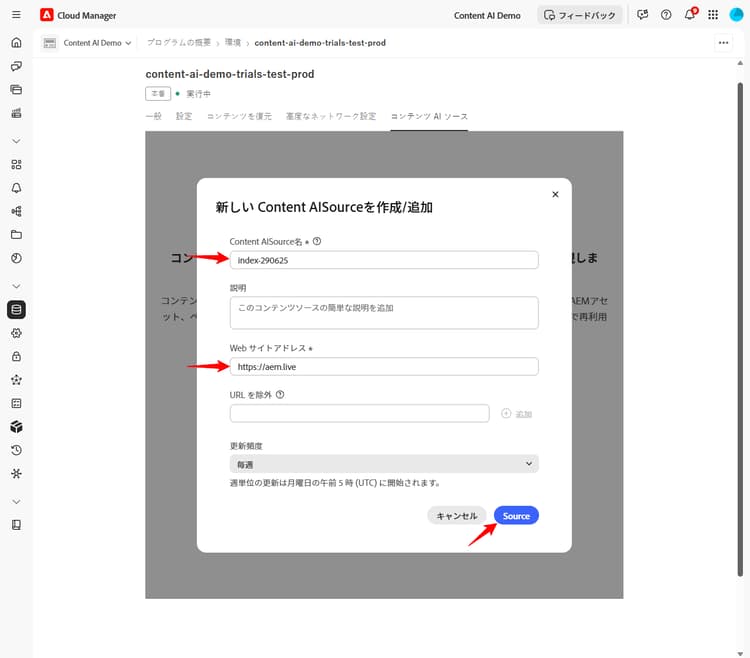The height and width of the screenshot is (658, 750).
Task: Click the blue Source button
Action: pos(516,515)
